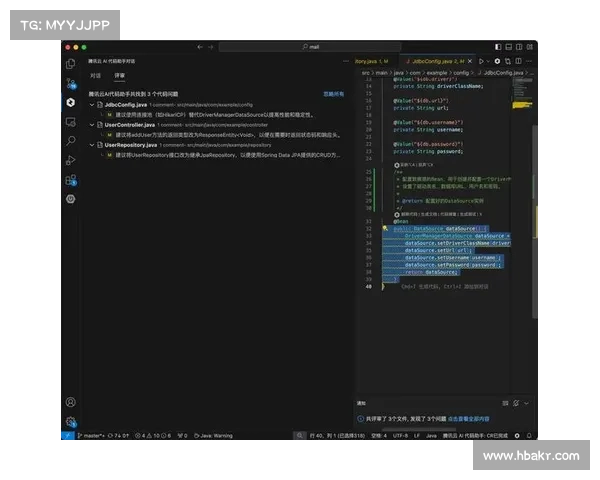Open Customize Layout icon
The height and width of the screenshot is (480, 600).
tap(530, 47)
